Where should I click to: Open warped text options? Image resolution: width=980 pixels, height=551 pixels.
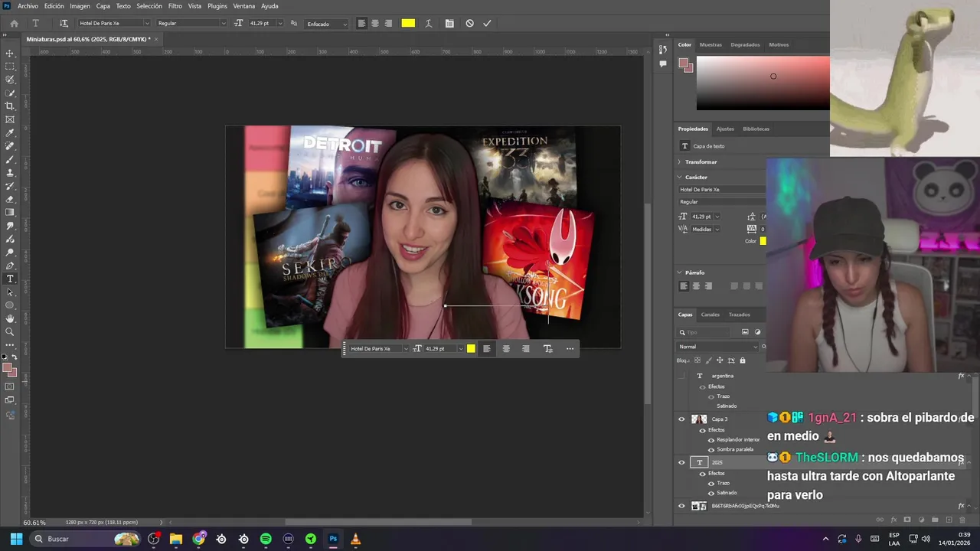click(428, 23)
